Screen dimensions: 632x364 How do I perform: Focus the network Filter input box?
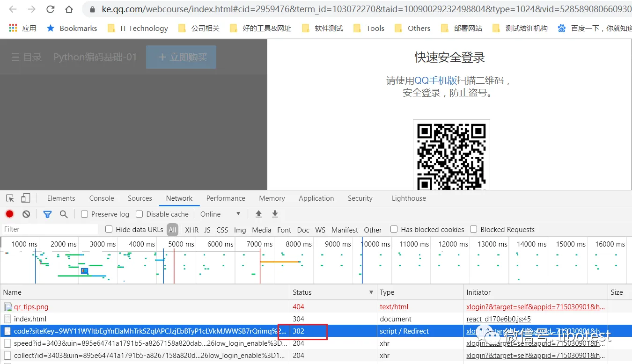click(49, 229)
